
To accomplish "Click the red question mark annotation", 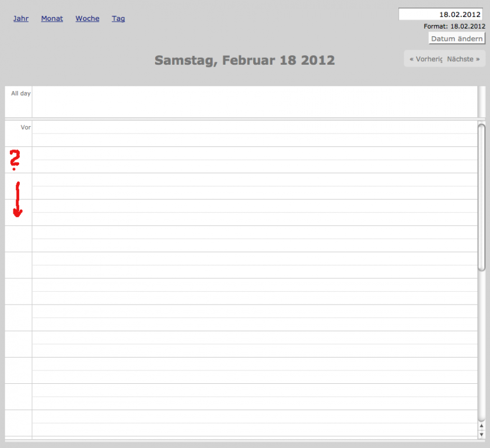I will coord(15,159).
